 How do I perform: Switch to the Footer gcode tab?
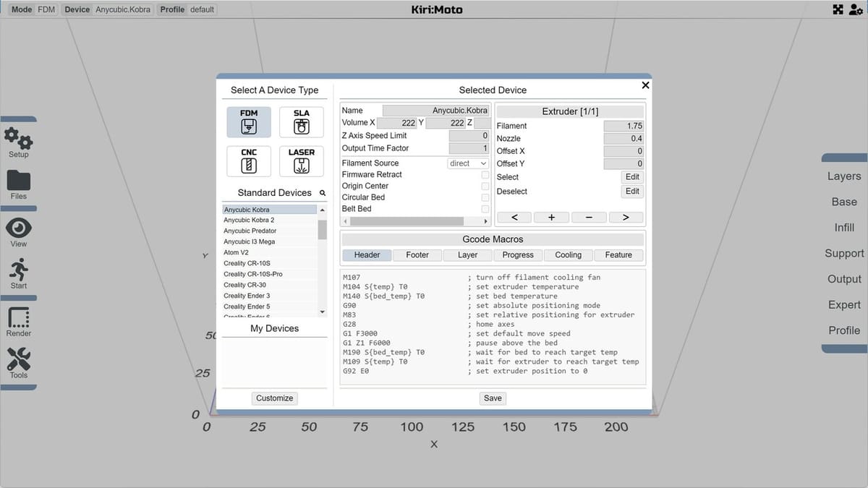point(417,255)
